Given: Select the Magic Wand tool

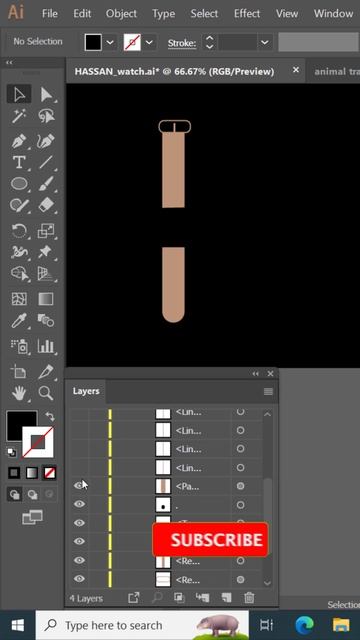Looking at the screenshot, I should (x=19, y=117).
